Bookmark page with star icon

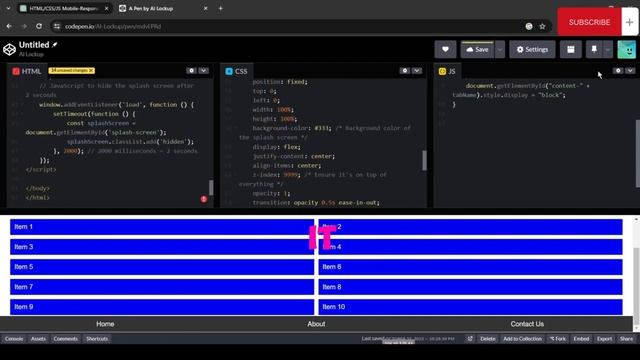(542, 26)
